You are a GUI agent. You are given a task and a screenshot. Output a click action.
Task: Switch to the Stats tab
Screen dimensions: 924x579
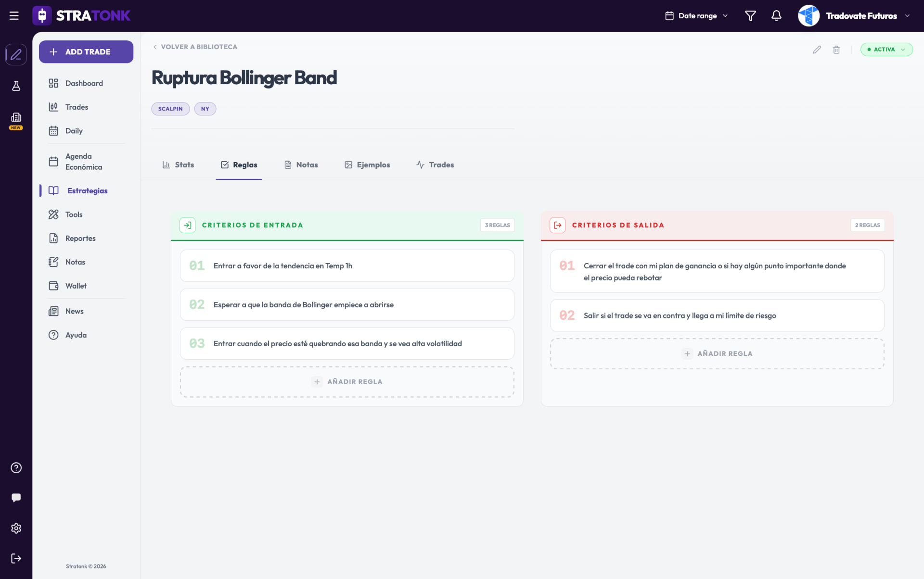(178, 165)
